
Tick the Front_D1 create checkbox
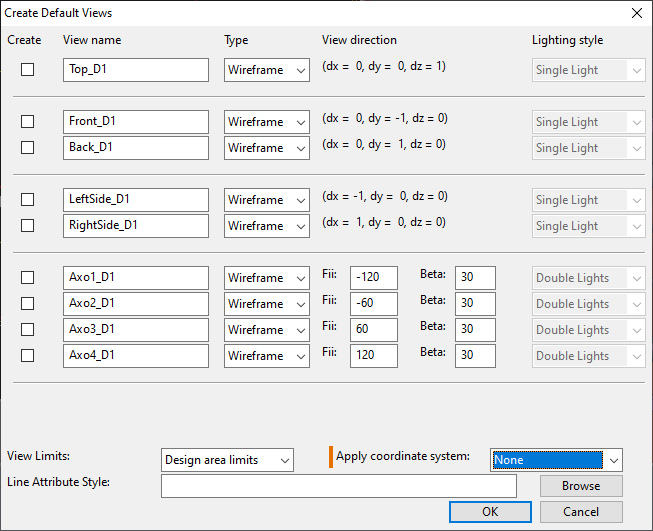(28, 122)
